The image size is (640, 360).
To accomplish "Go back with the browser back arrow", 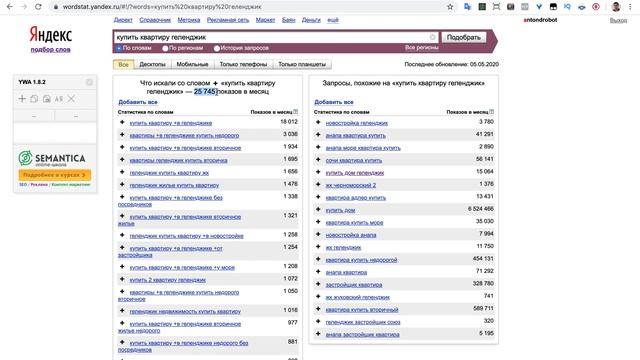I will pyautogui.click(x=10, y=7).
